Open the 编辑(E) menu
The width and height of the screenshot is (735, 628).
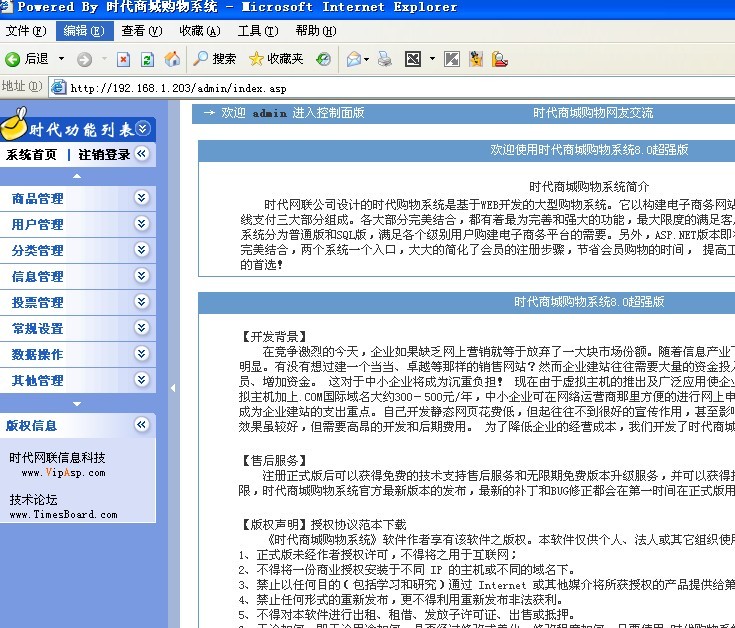pyautogui.click(x=84, y=31)
